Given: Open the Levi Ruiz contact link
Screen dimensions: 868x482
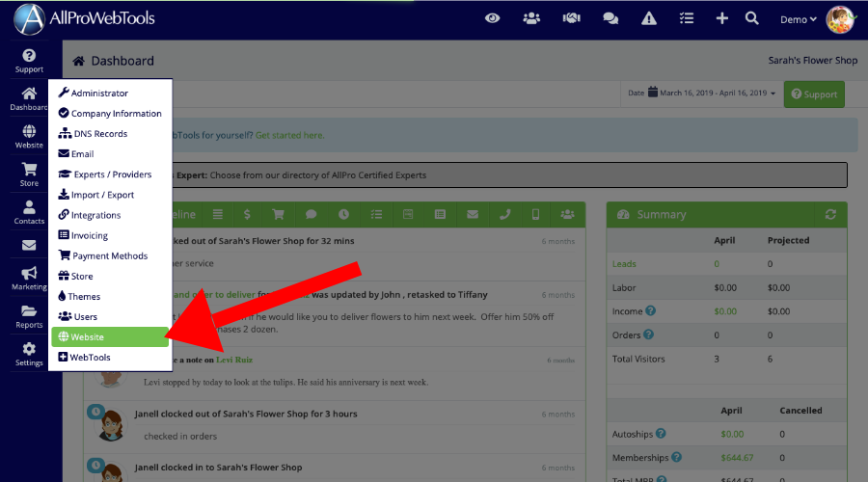Looking at the screenshot, I should [234, 360].
